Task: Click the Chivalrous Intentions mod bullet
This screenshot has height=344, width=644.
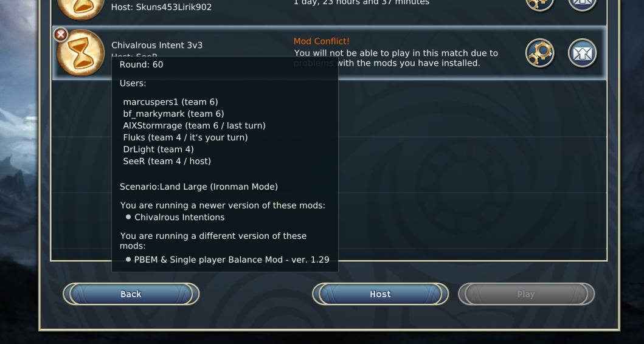Action: [x=175, y=217]
